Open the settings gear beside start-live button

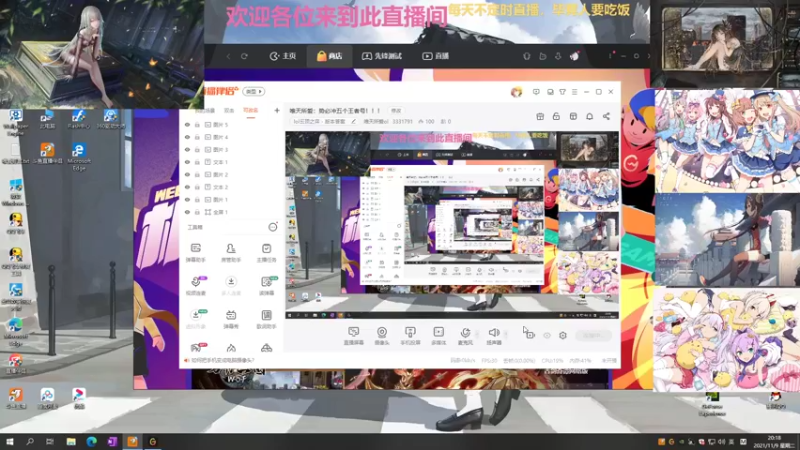[563, 335]
